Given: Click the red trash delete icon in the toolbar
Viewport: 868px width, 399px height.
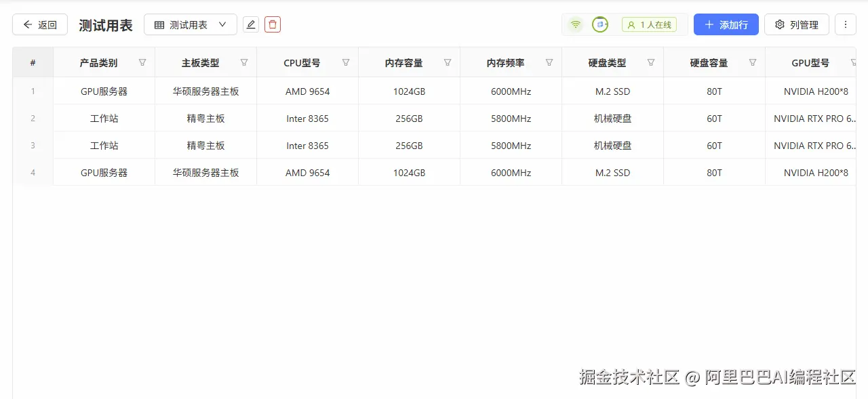Looking at the screenshot, I should pos(272,24).
